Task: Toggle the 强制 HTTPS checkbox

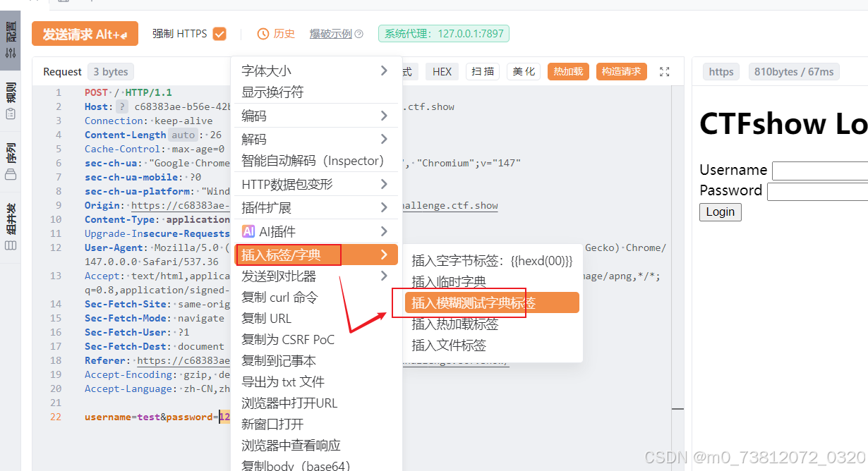Action: [x=219, y=34]
